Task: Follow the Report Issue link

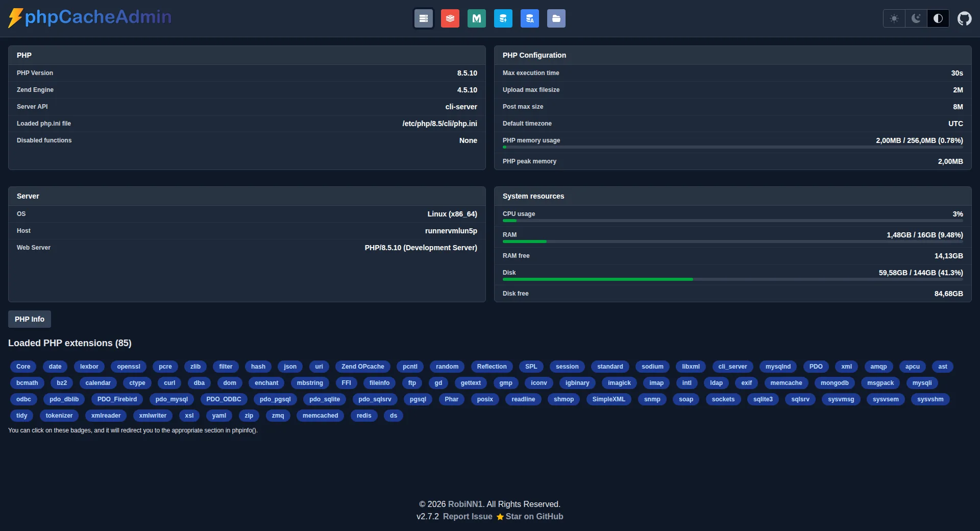Action: 468,517
